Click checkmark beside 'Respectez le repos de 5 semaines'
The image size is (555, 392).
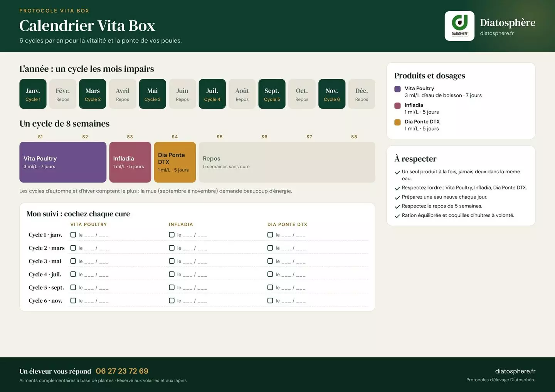point(397,207)
